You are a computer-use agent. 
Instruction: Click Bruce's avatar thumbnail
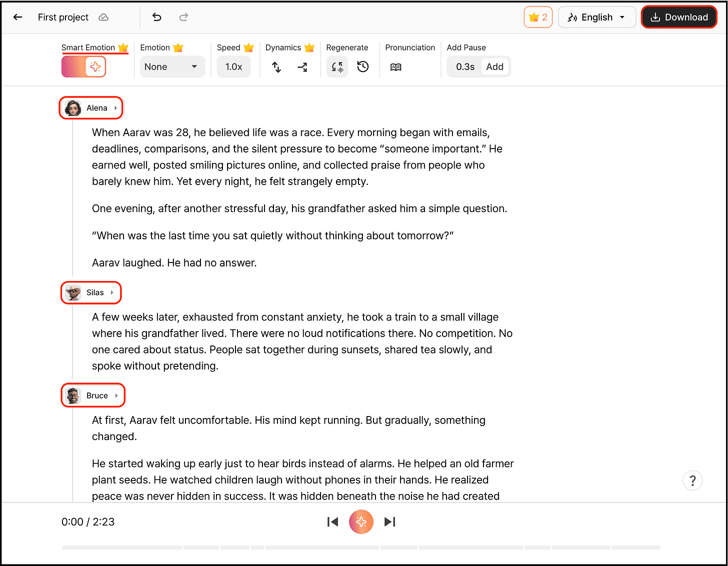(x=73, y=395)
